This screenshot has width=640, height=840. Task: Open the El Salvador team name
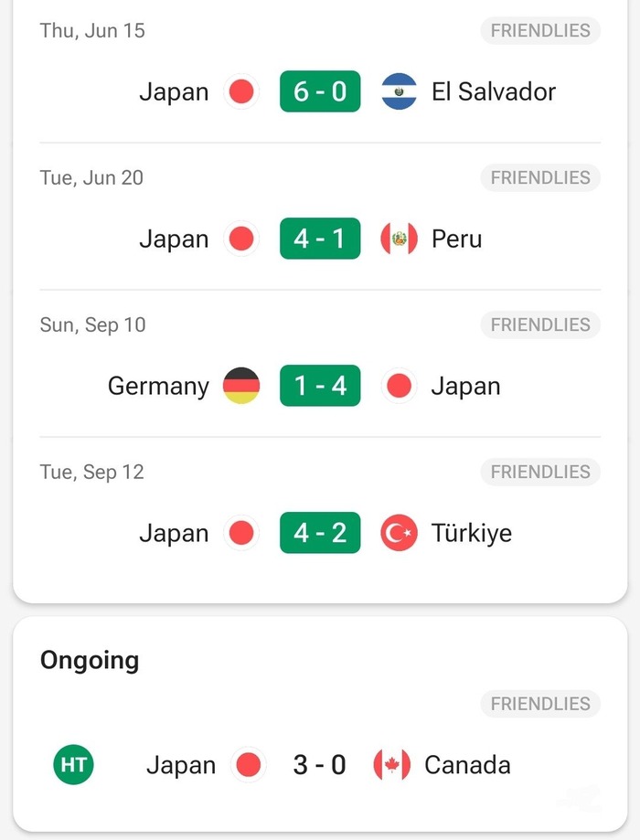tap(494, 91)
